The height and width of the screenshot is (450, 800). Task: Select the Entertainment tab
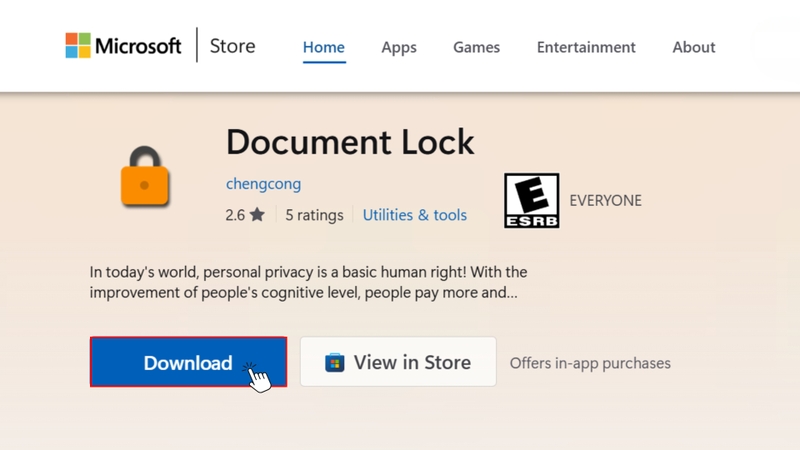pos(586,47)
